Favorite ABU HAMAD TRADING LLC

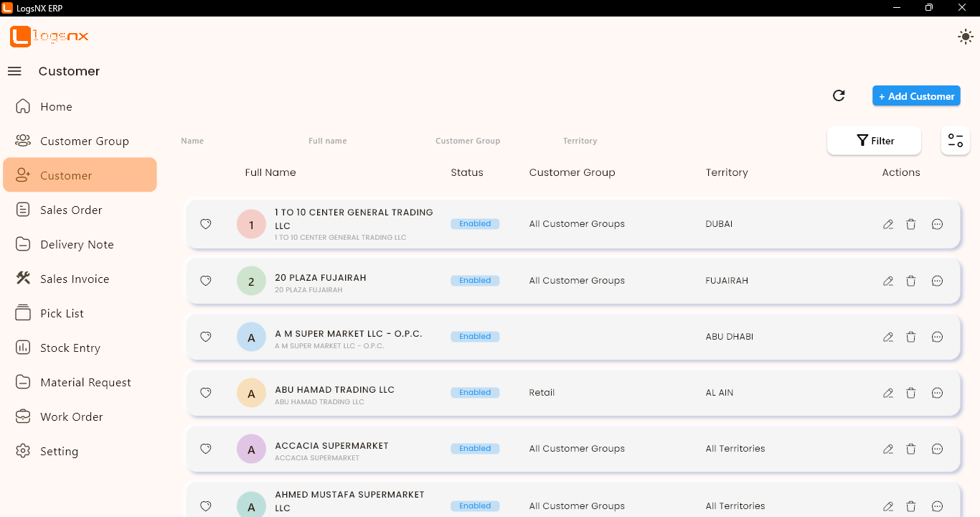tap(206, 393)
